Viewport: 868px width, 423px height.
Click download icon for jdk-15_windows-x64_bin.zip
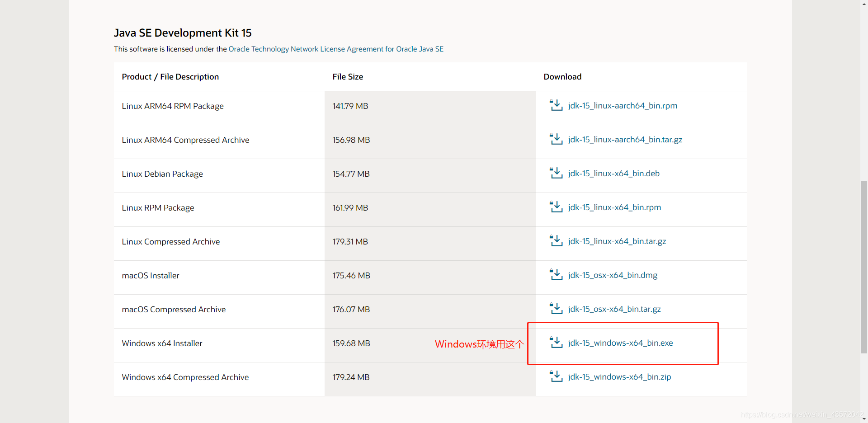pyautogui.click(x=556, y=376)
